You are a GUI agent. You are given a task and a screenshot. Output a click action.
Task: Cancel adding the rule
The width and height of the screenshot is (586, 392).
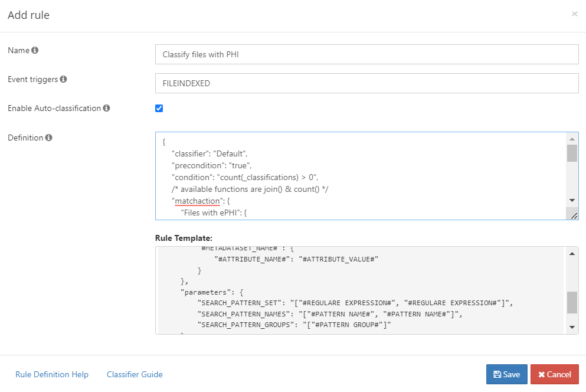[x=554, y=374]
